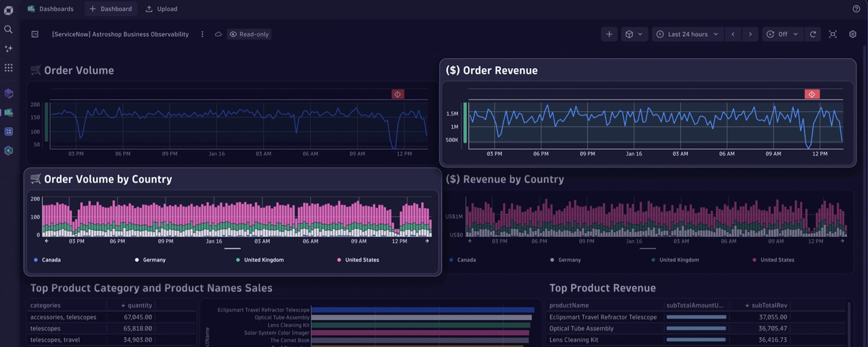Open the apps grid icon in sidebar

[8, 68]
